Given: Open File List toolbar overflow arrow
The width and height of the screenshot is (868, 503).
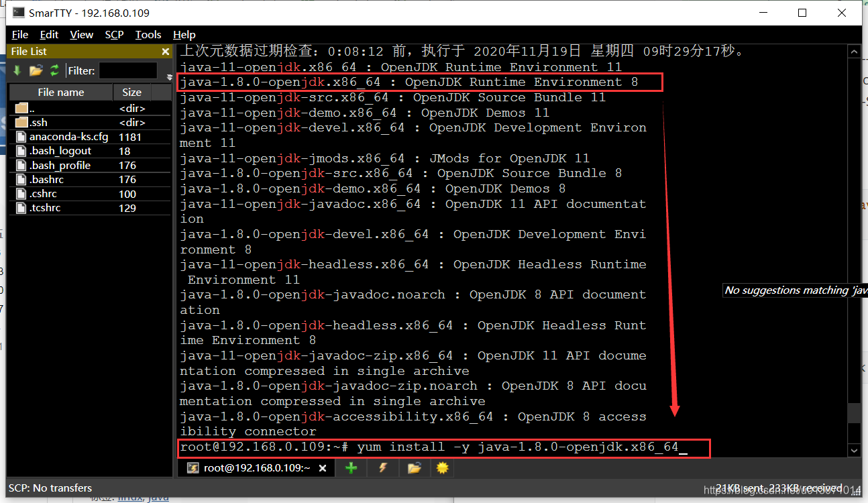Looking at the screenshot, I should coord(169,77).
